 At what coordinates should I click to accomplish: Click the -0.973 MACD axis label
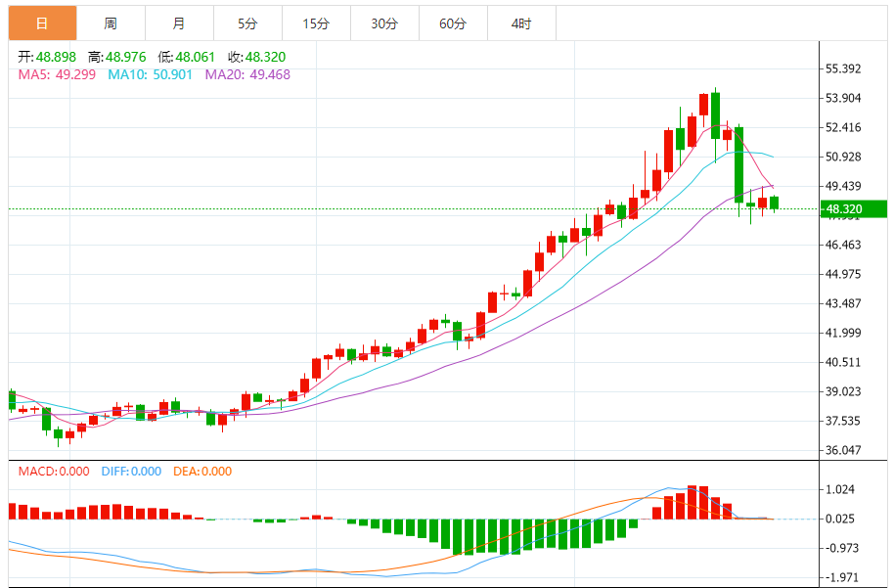[x=842, y=548]
